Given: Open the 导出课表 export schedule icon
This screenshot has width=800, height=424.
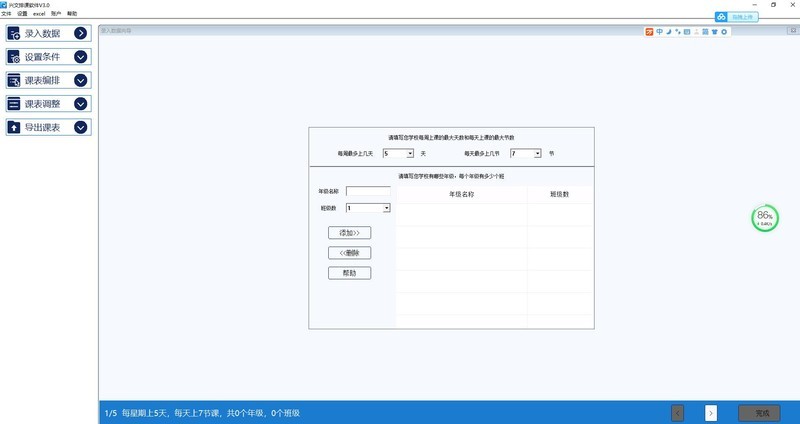Looking at the screenshot, I should (14, 128).
